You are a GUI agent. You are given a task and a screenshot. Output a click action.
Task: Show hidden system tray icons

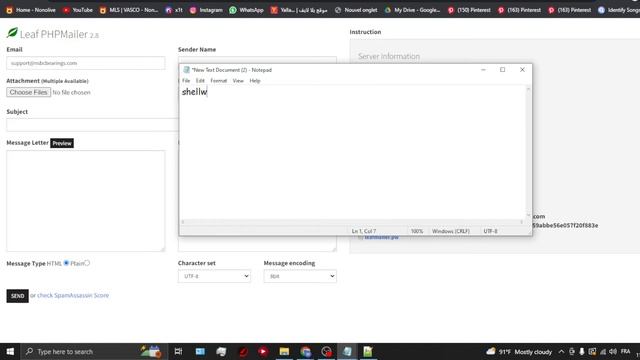(561, 351)
